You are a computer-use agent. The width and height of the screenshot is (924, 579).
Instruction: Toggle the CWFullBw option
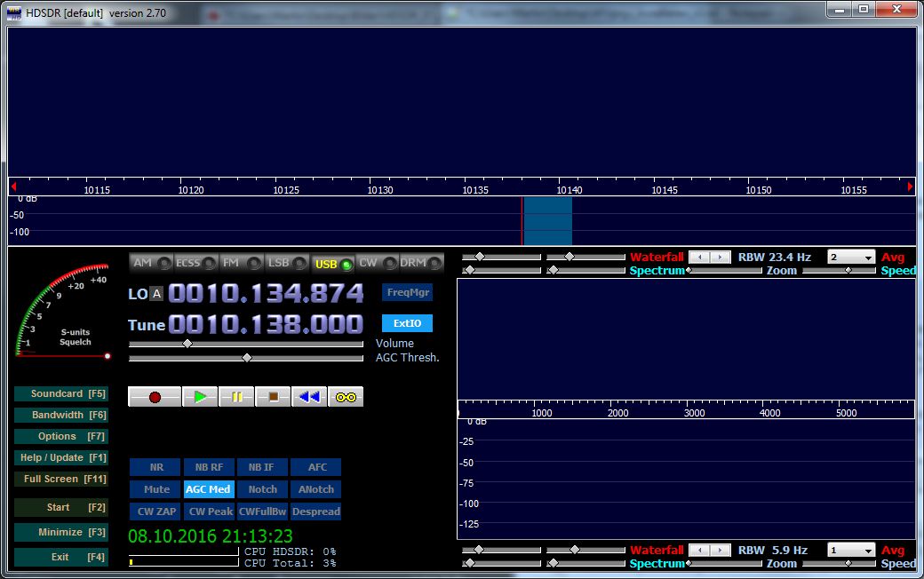point(261,512)
